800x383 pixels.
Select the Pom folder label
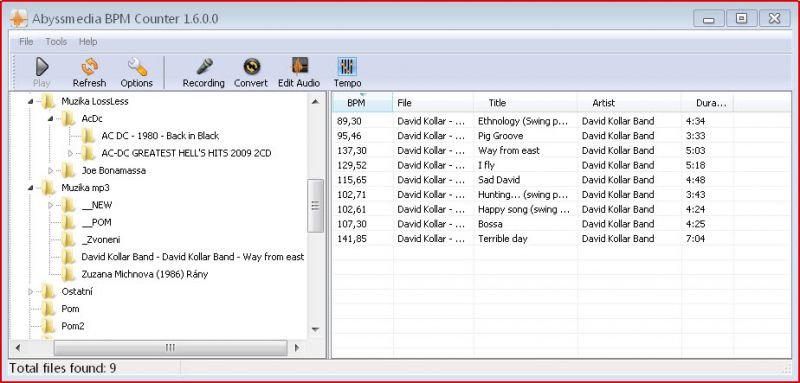coord(70,309)
